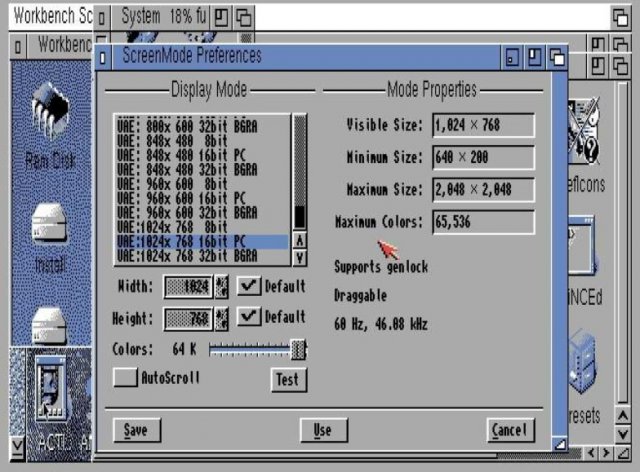Click the background window depth gadget
The height and width of the screenshot is (472, 640).
[x=620, y=65]
